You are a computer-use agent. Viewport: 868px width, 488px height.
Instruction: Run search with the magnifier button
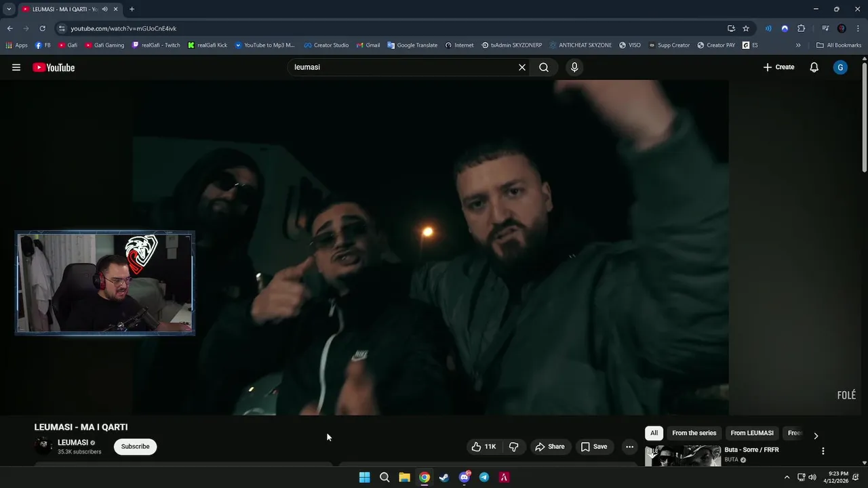[x=544, y=67]
